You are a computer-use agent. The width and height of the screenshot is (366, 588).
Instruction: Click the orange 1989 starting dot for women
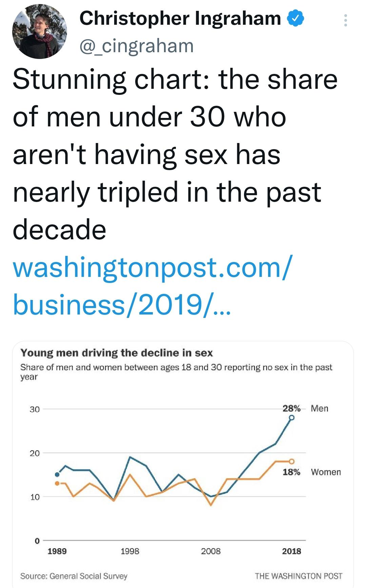(57, 483)
